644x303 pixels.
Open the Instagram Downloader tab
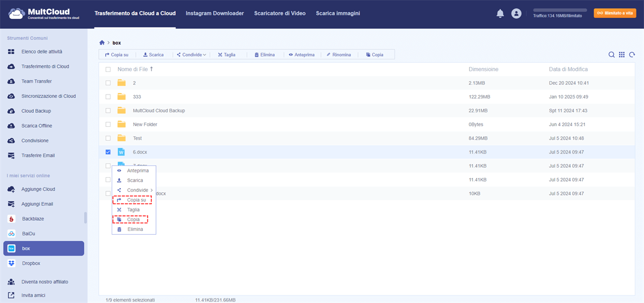tap(215, 13)
